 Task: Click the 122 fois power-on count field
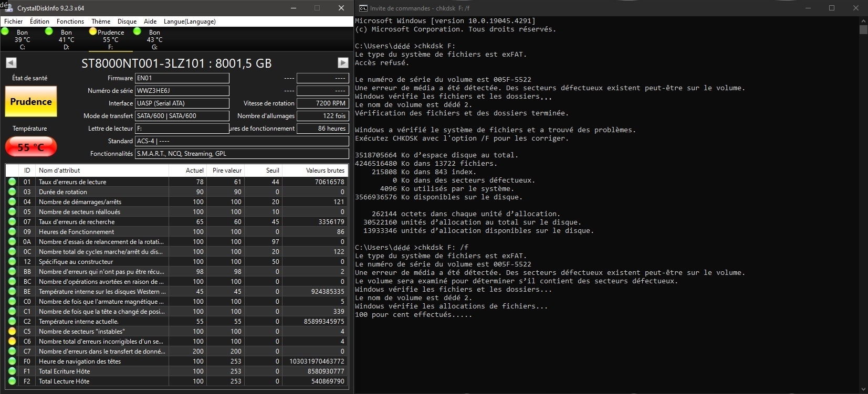pyautogui.click(x=322, y=116)
